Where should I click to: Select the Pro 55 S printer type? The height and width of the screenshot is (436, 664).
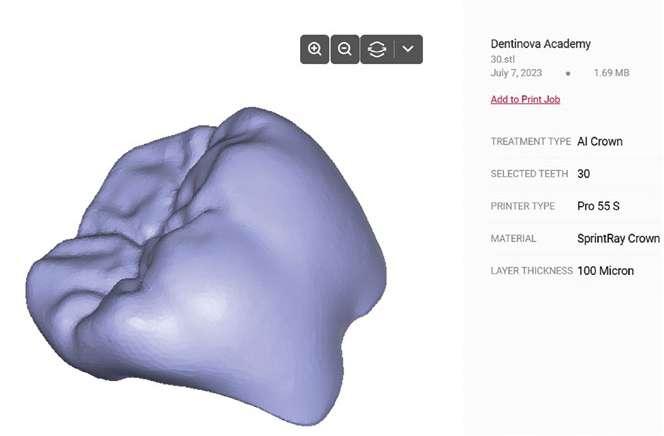point(598,206)
